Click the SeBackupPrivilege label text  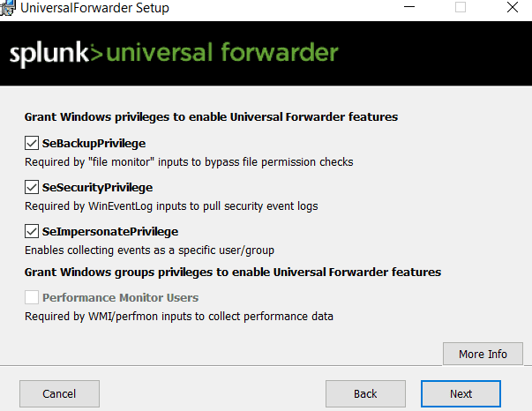click(x=94, y=143)
